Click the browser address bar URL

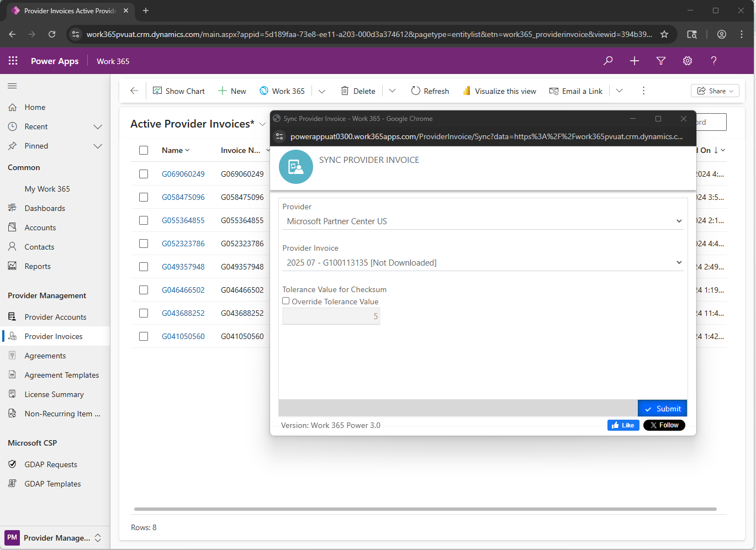point(369,34)
